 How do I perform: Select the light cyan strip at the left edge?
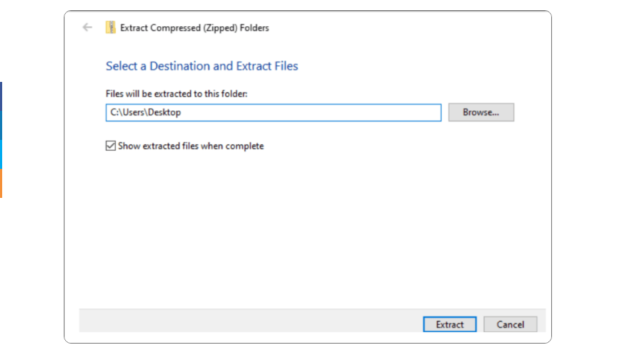(1, 154)
